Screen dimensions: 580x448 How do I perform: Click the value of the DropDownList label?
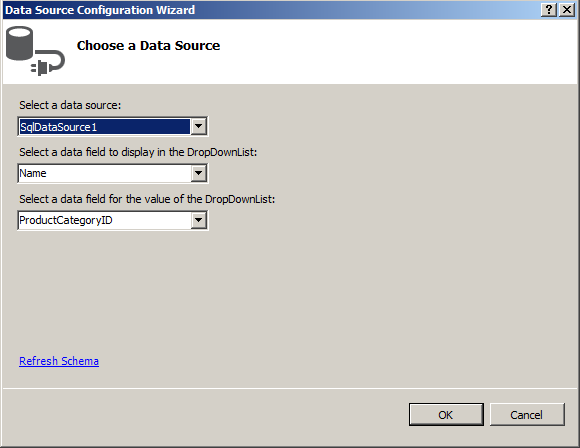click(x=147, y=199)
